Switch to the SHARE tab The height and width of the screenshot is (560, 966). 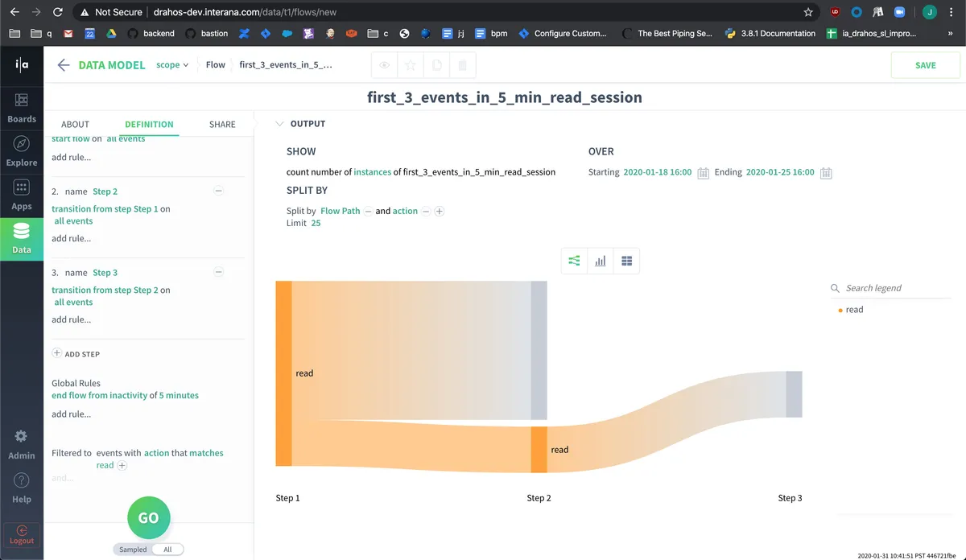(222, 125)
